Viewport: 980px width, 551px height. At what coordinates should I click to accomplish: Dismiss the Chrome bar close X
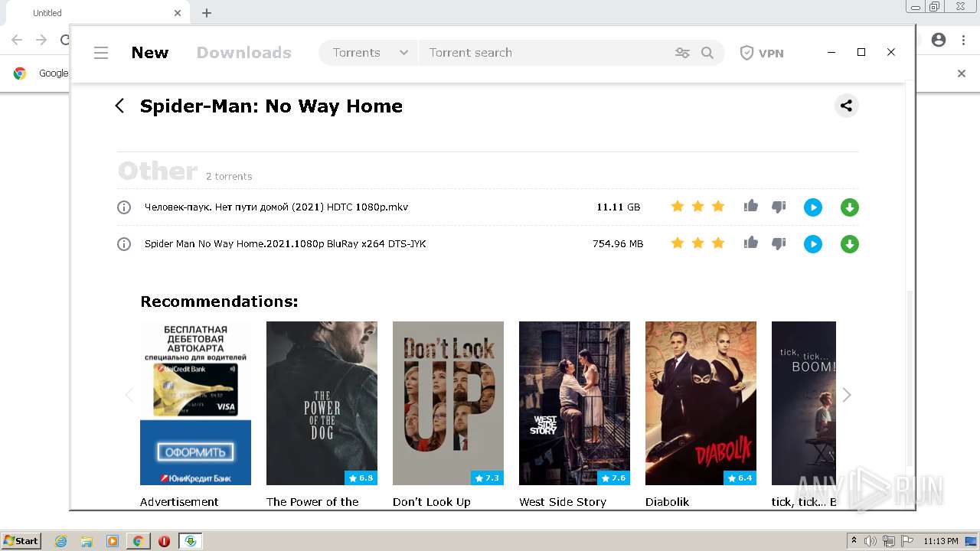[x=962, y=73]
